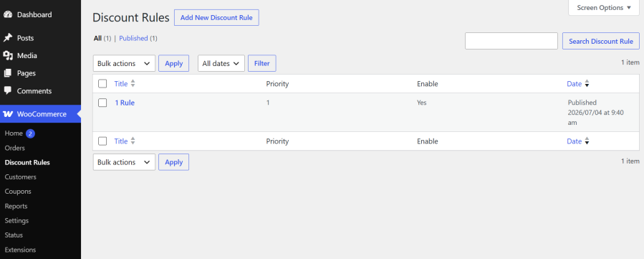Image resolution: width=644 pixels, height=259 pixels.
Task: Click the Media icon in sidebar
Action: tap(8, 55)
